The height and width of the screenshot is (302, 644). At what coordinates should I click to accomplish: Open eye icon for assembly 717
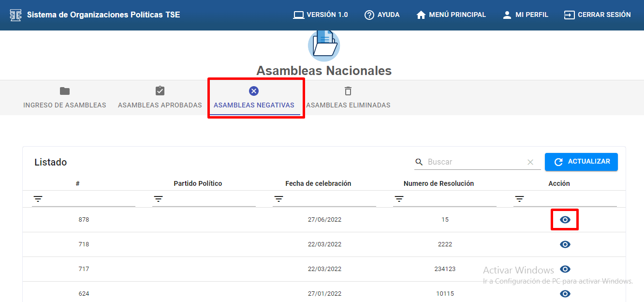click(565, 269)
